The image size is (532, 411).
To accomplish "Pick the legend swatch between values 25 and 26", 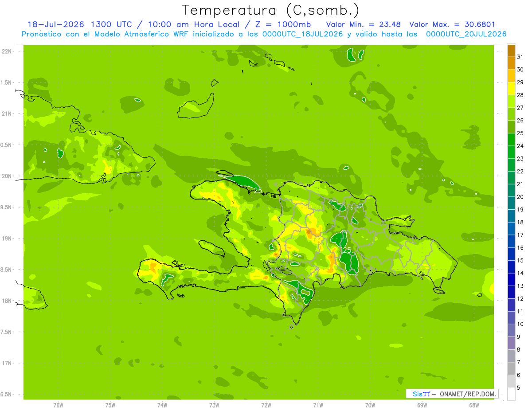I will 511,127.
